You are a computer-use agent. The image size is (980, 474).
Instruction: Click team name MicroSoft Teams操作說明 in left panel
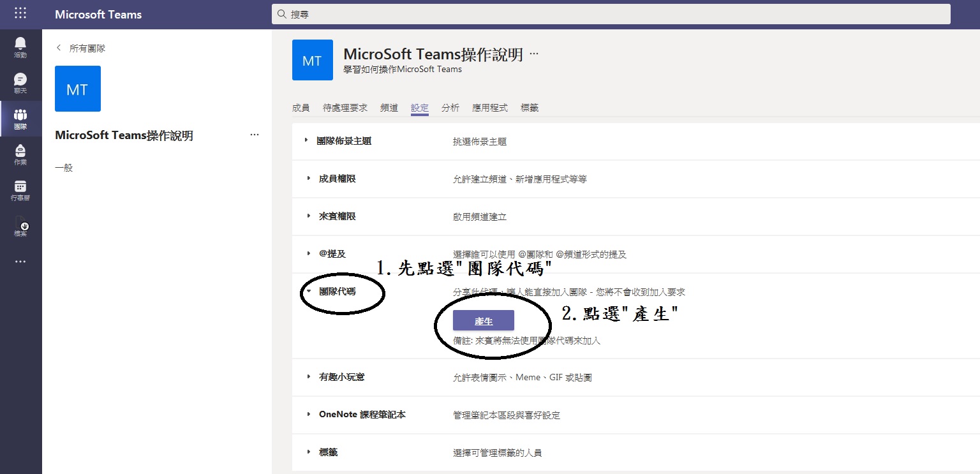coord(124,135)
